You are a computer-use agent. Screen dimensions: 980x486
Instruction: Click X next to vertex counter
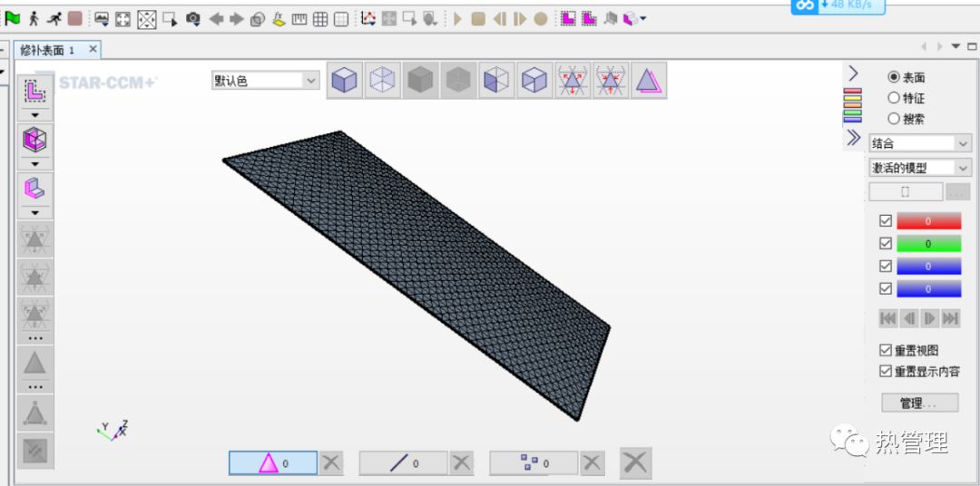593,463
